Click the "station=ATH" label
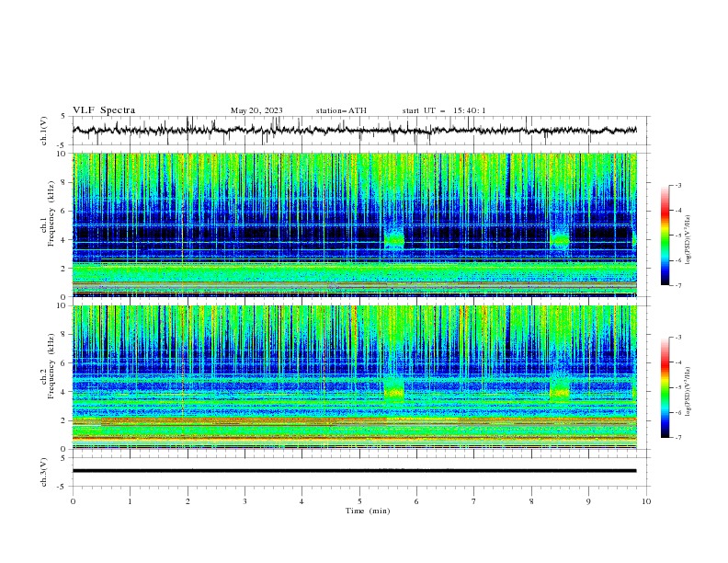This screenshot has width=728, height=563. [341, 110]
